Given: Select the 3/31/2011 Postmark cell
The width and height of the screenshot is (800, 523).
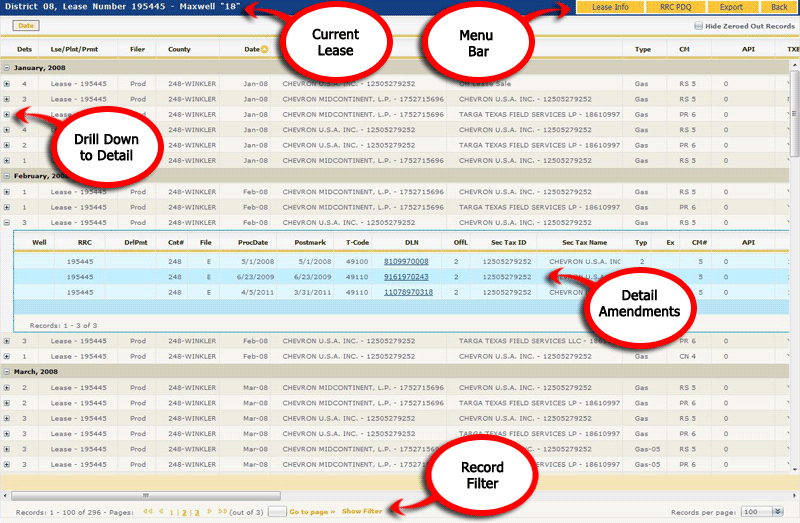Looking at the screenshot, I should [x=312, y=292].
